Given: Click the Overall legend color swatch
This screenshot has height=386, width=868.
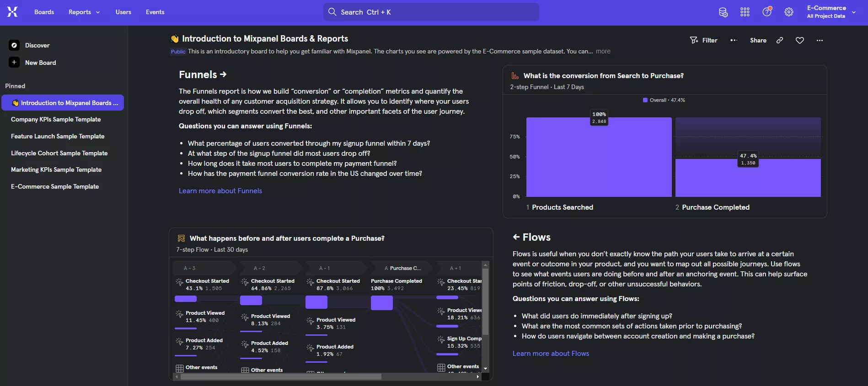Looking at the screenshot, I should point(645,100).
